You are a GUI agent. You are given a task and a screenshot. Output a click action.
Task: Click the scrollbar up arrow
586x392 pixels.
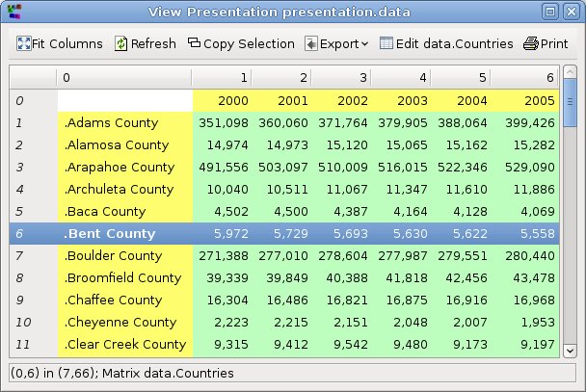point(570,71)
